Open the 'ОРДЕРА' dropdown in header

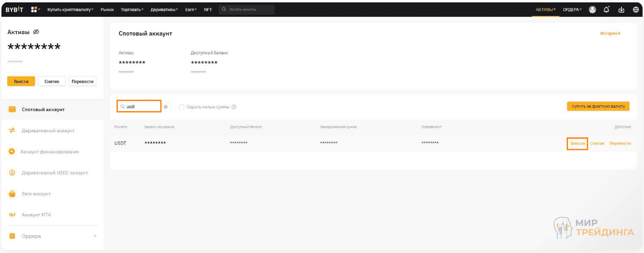[572, 9]
